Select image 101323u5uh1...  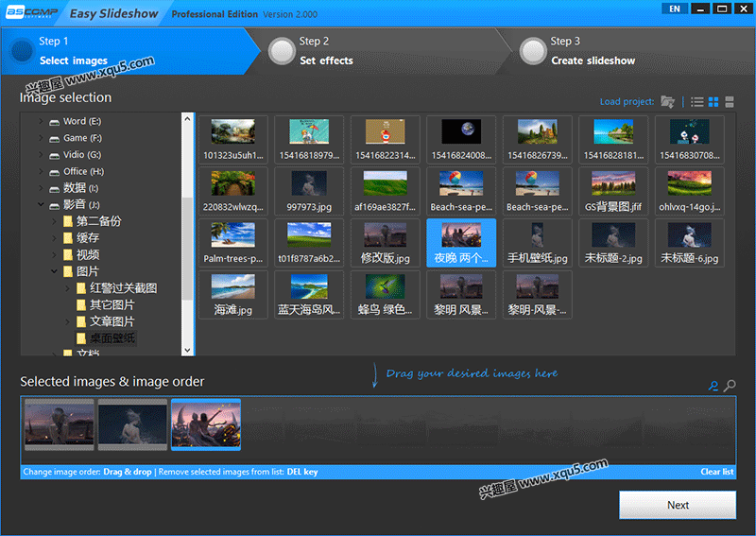coord(233,140)
